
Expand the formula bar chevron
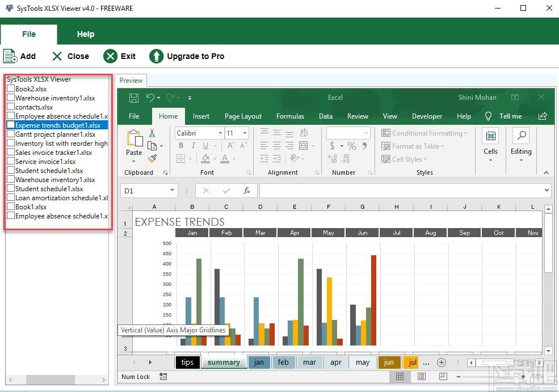pos(547,190)
